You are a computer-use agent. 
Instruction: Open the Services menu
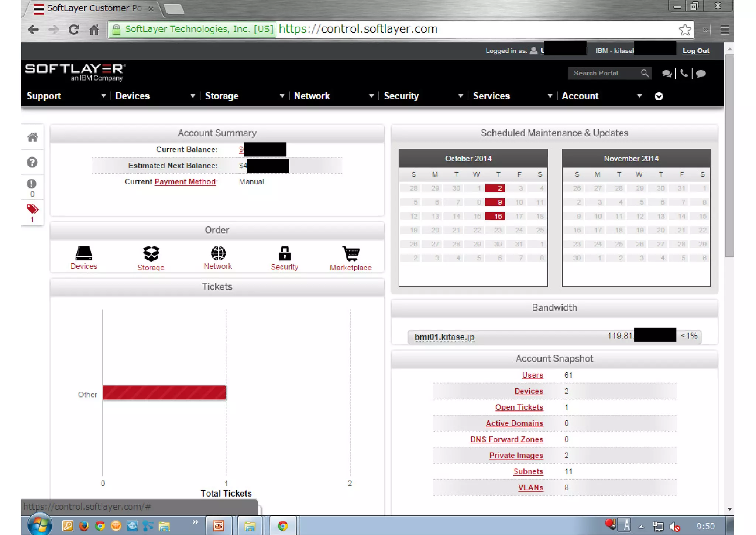point(491,96)
